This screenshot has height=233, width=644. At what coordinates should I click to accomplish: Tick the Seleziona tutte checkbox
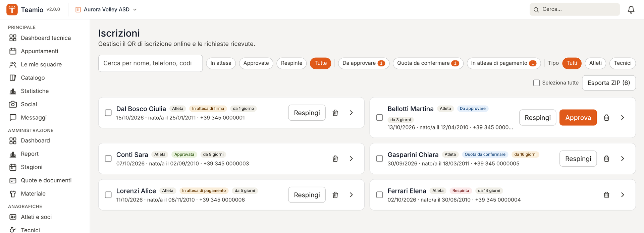pos(537,83)
